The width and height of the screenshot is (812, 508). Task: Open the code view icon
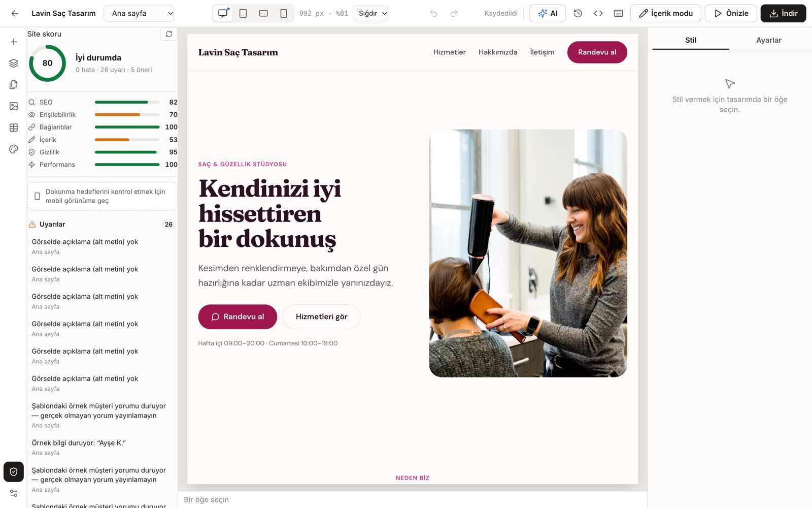tap(598, 13)
